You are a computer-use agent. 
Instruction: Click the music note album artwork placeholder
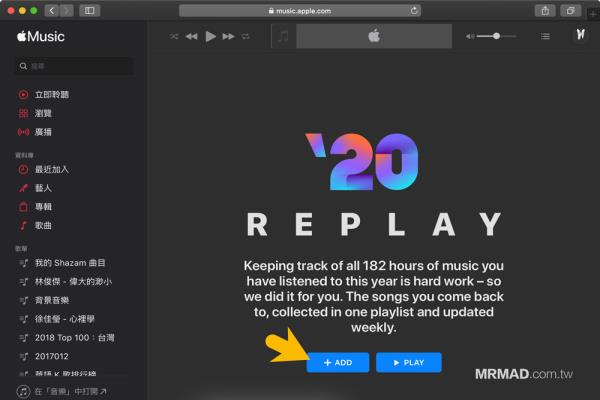[x=283, y=36]
